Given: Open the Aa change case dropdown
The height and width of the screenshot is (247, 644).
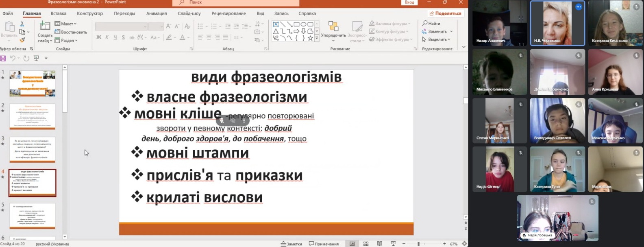Looking at the screenshot, I should pyautogui.click(x=154, y=37).
